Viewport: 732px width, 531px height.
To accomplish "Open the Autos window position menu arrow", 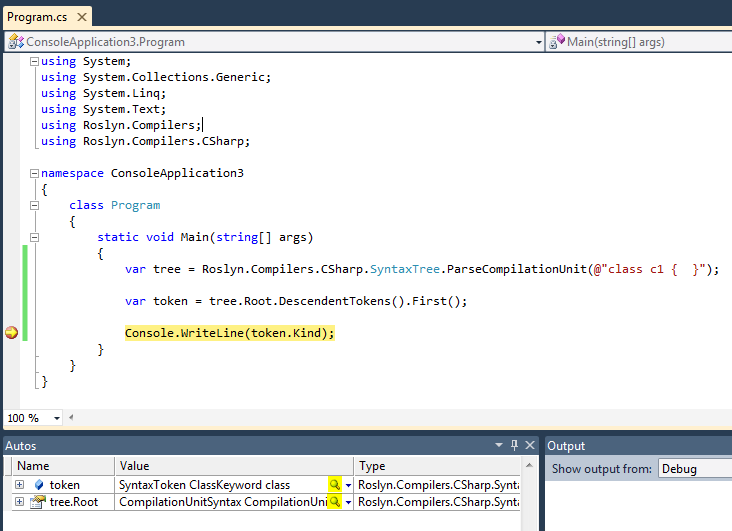I will 499,446.
